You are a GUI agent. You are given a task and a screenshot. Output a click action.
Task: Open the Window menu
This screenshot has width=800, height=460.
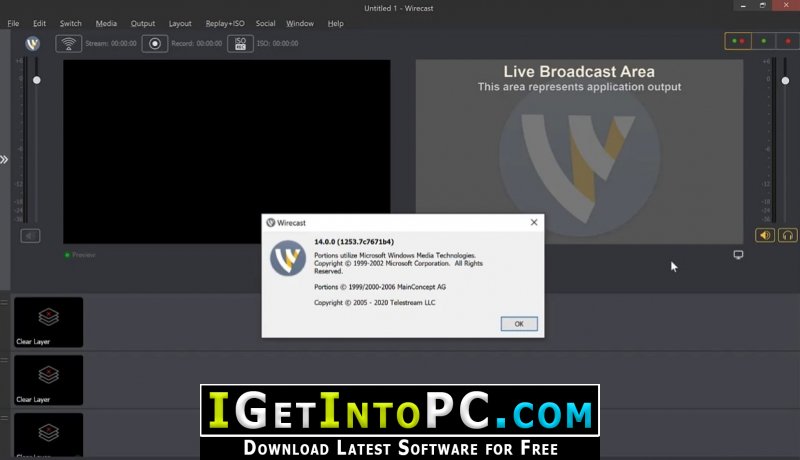coord(300,23)
